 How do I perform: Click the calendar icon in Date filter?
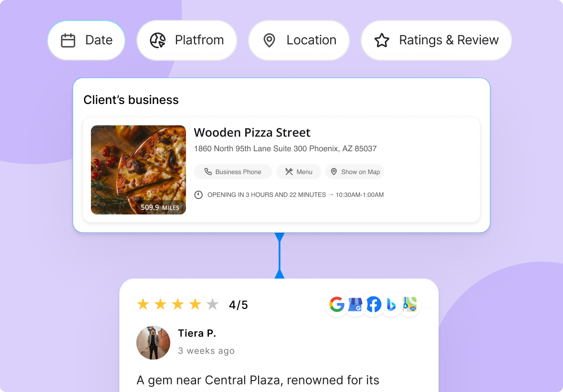(68, 40)
